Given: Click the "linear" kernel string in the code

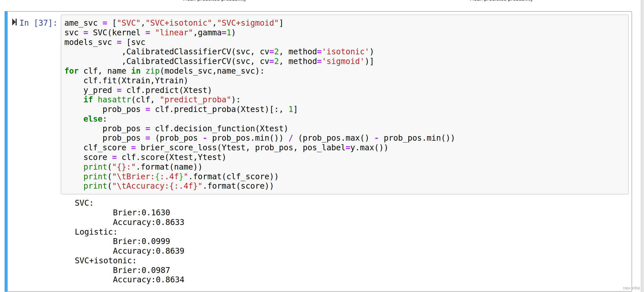Looking at the screenshot, I should tap(174, 33).
